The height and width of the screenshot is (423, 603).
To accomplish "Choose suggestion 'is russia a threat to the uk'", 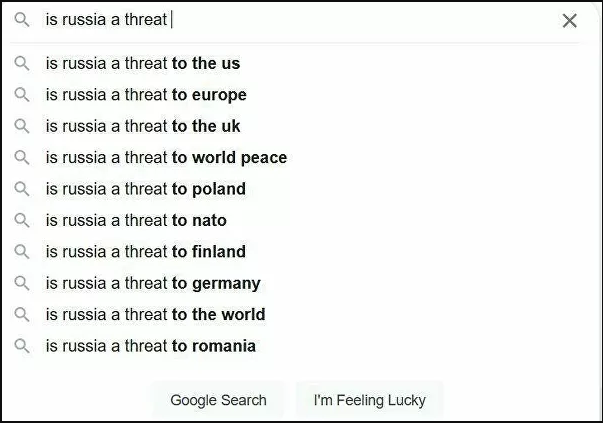I will coord(295,126).
